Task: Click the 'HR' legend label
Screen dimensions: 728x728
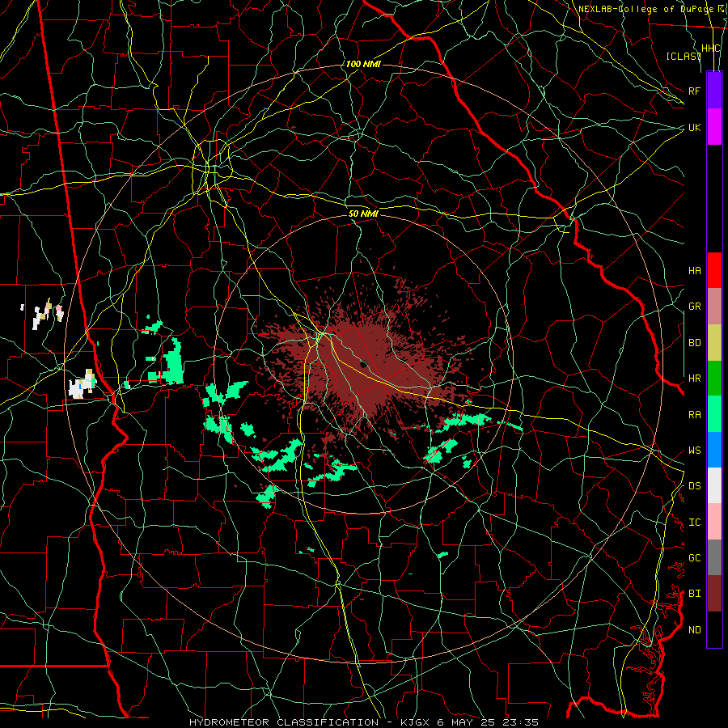Action: click(695, 379)
